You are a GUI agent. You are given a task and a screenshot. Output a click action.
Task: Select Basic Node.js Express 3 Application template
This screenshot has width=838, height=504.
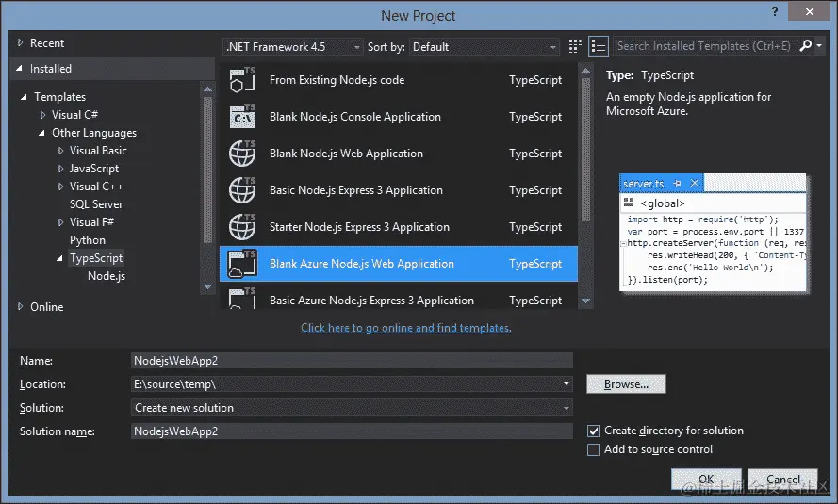coord(399,190)
